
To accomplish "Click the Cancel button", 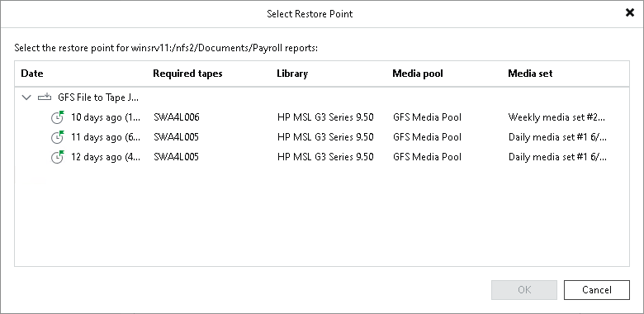I will point(597,290).
